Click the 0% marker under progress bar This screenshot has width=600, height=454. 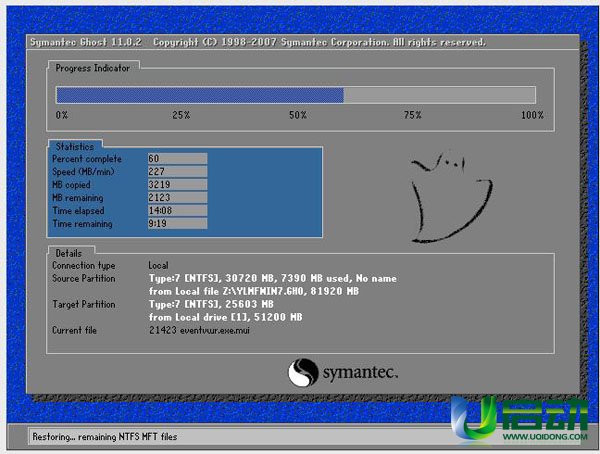tap(62, 115)
